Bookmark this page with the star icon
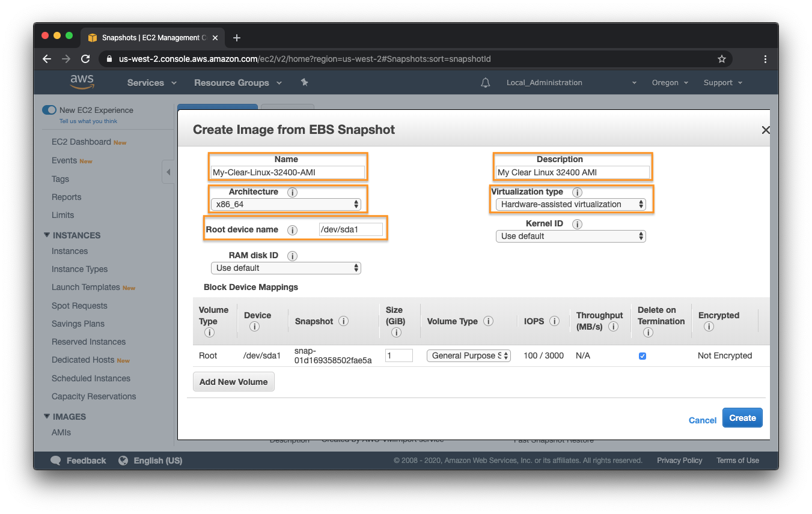 click(x=722, y=59)
